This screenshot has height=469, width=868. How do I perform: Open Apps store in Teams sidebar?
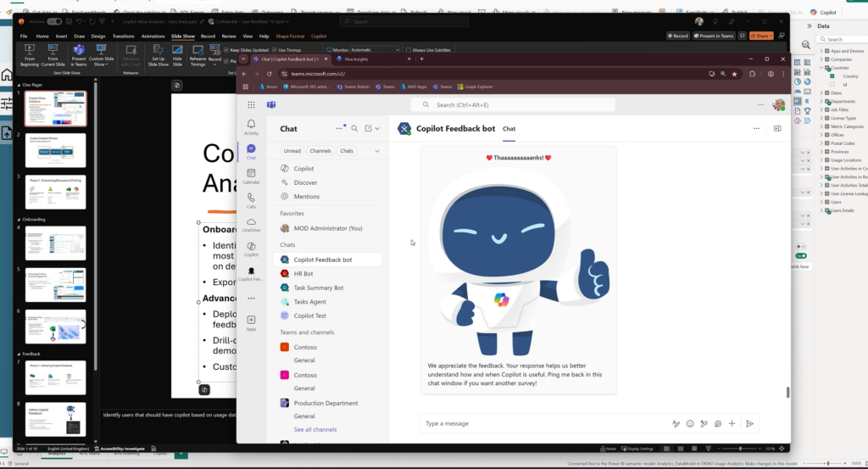pyautogui.click(x=251, y=323)
